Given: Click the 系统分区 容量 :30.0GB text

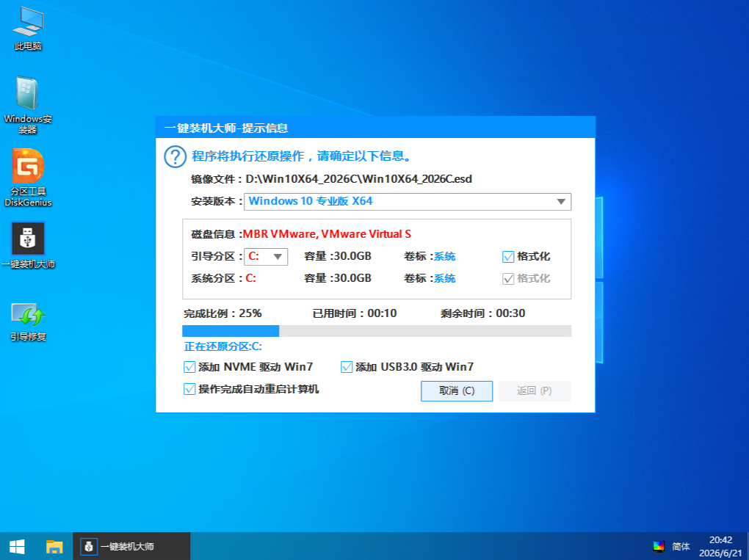Looking at the screenshot, I should 338,278.
